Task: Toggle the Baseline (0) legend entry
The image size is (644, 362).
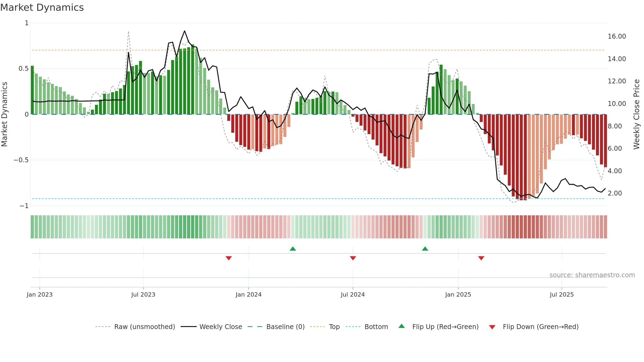Action: 276,327
